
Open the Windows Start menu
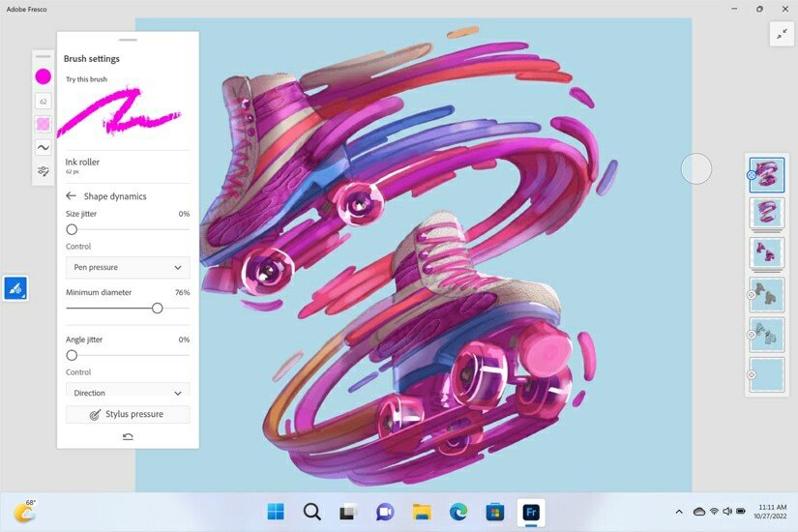pyautogui.click(x=276, y=512)
